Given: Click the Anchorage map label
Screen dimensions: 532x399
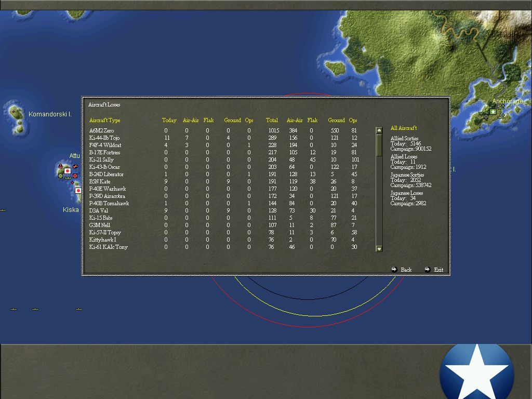Looking at the screenshot, I should [x=508, y=101].
